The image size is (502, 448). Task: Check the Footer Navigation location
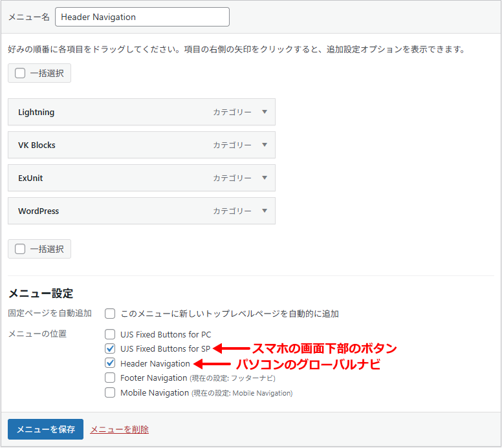[x=110, y=378]
